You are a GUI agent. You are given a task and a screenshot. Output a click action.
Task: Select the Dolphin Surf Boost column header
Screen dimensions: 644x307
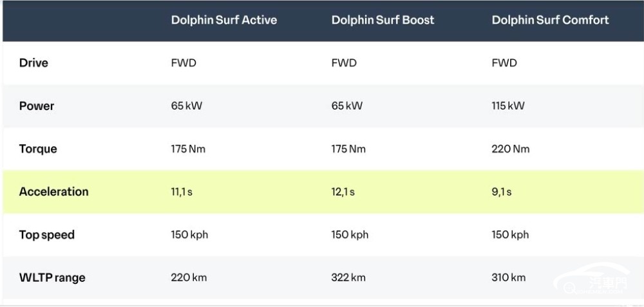(383, 20)
